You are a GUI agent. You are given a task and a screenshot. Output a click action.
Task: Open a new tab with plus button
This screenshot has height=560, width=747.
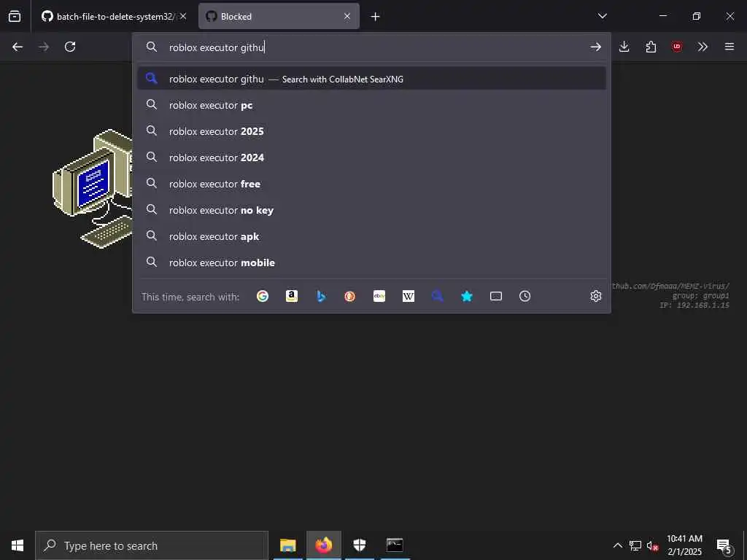[376, 17]
